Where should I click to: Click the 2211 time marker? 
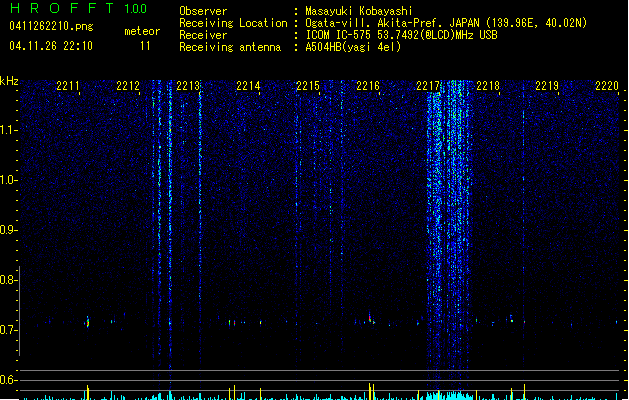(x=68, y=86)
